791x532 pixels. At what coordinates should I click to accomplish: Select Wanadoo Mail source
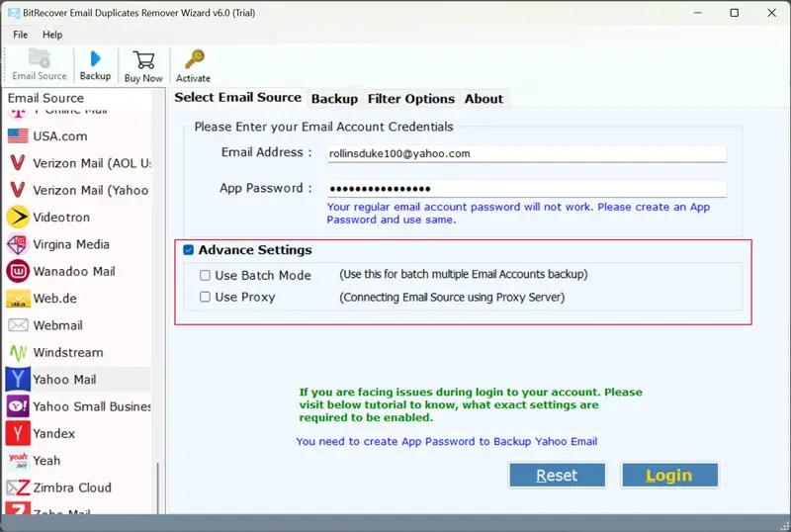coord(74,271)
